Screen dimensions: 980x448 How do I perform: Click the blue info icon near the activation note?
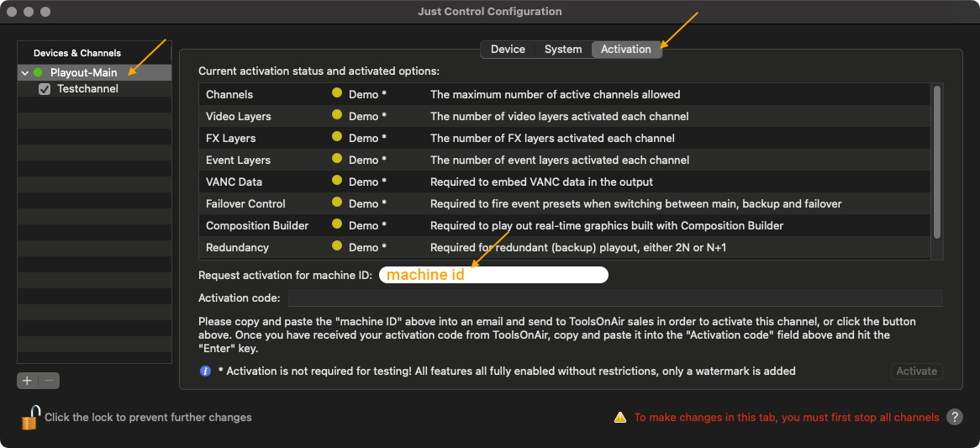click(x=205, y=372)
